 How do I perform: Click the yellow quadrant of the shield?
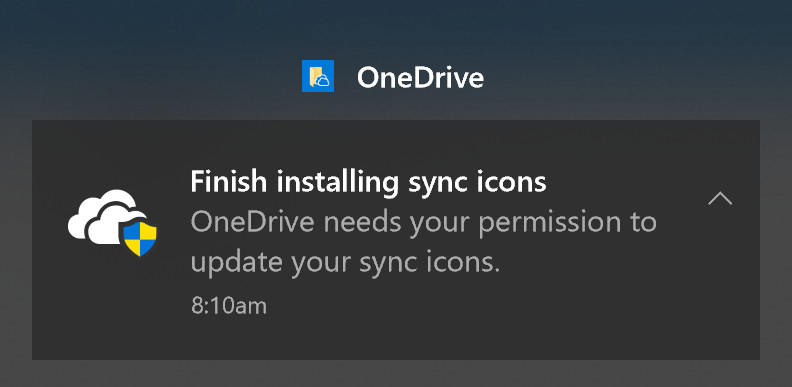[x=148, y=231]
